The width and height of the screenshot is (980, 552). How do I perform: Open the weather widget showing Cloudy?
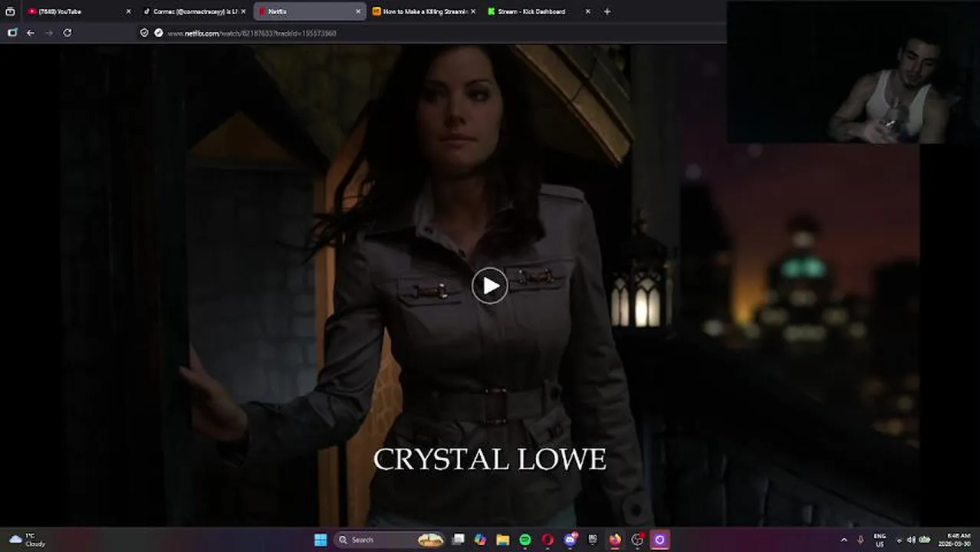28,540
